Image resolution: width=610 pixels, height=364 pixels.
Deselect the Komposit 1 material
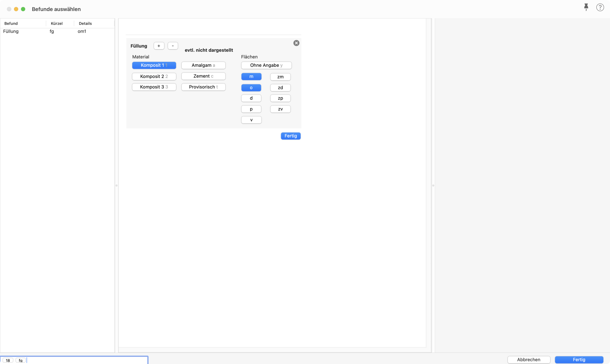154,65
